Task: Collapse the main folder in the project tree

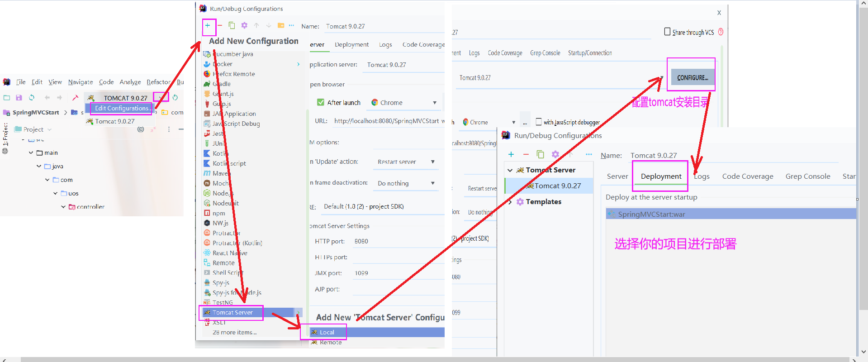Action: [x=31, y=153]
